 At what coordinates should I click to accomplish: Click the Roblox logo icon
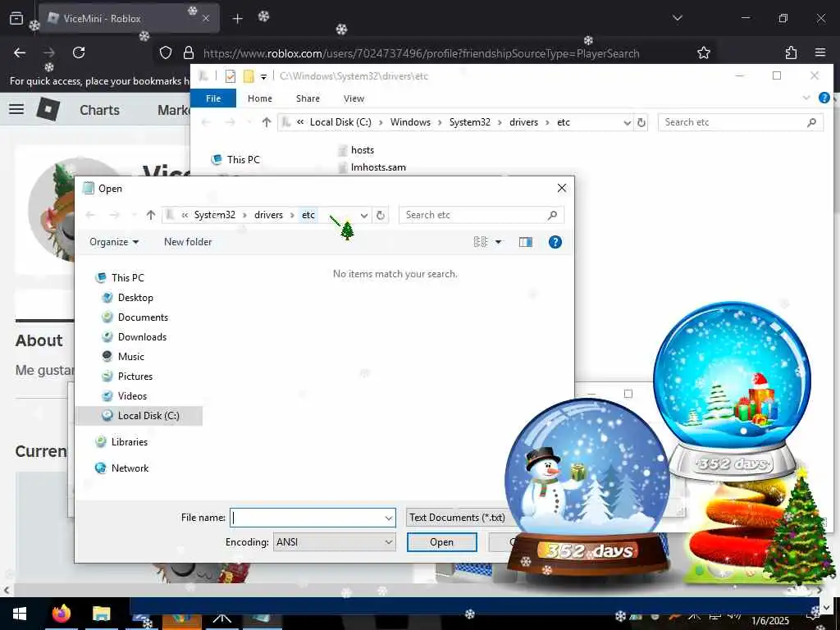point(48,109)
